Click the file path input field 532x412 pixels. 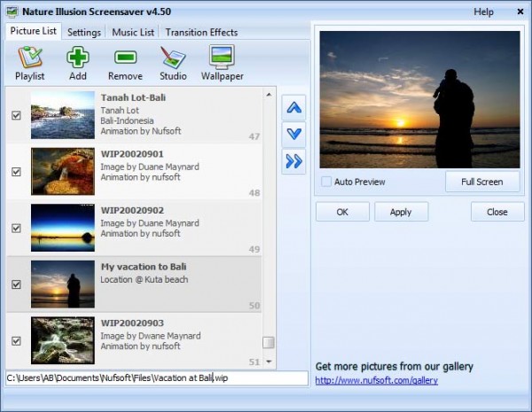[156, 378]
